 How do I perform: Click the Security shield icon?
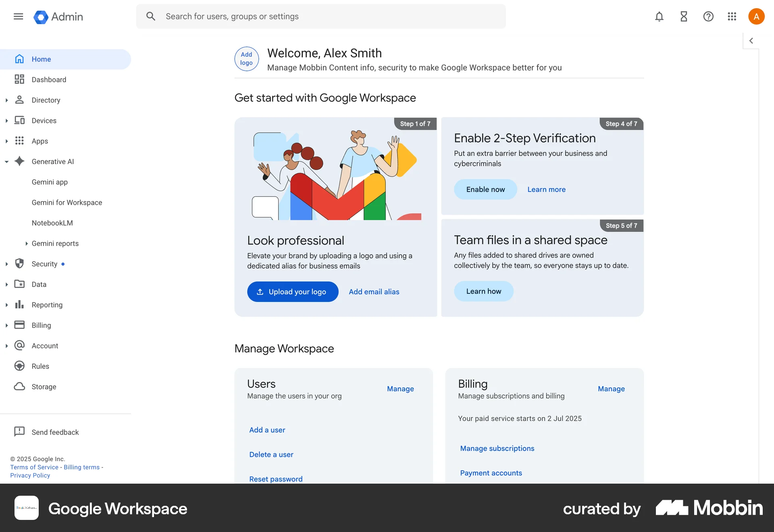click(19, 264)
